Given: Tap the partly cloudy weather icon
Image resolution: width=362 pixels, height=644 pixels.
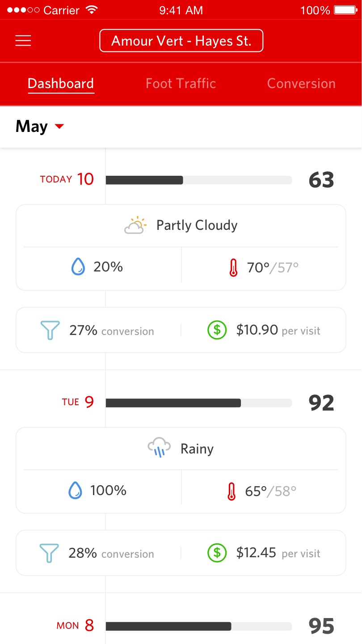Looking at the screenshot, I should coord(135,225).
